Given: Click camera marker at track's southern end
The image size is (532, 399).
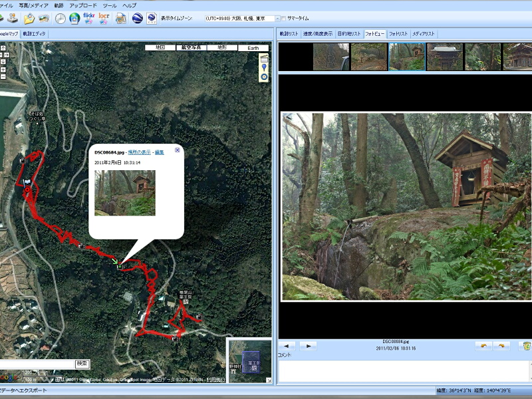Looking at the screenshot, I should [x=175, y=338].
